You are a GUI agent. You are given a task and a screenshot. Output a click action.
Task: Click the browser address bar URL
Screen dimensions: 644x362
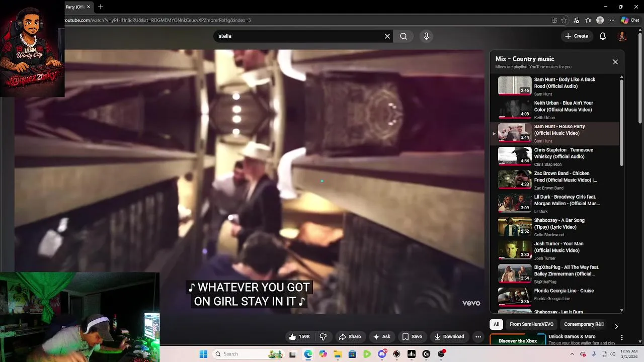pos(157,20)
